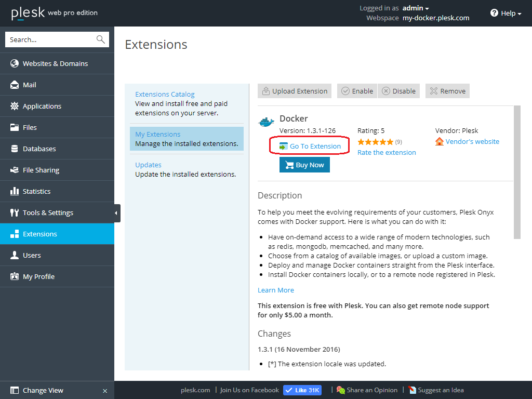Go to My Profile
Viewport: 532px width, 399px height.
pyautogui.click(x=57, y=276)
